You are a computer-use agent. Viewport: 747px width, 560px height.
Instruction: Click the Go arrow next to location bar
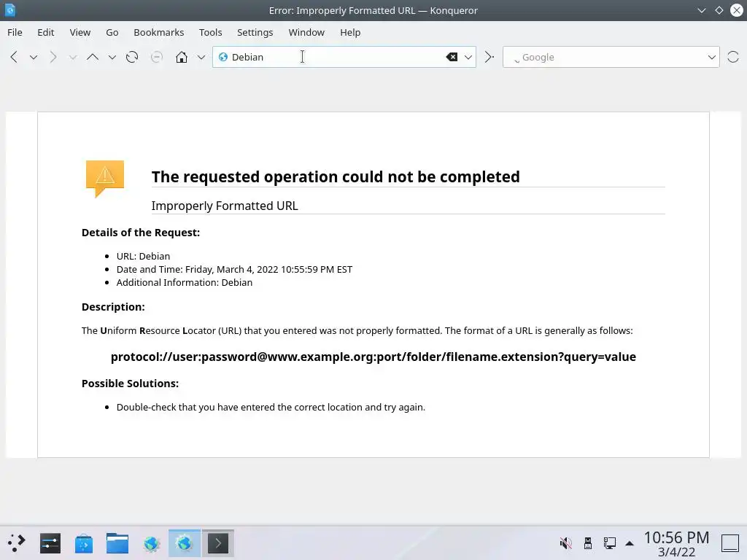[x=489, y=57]
